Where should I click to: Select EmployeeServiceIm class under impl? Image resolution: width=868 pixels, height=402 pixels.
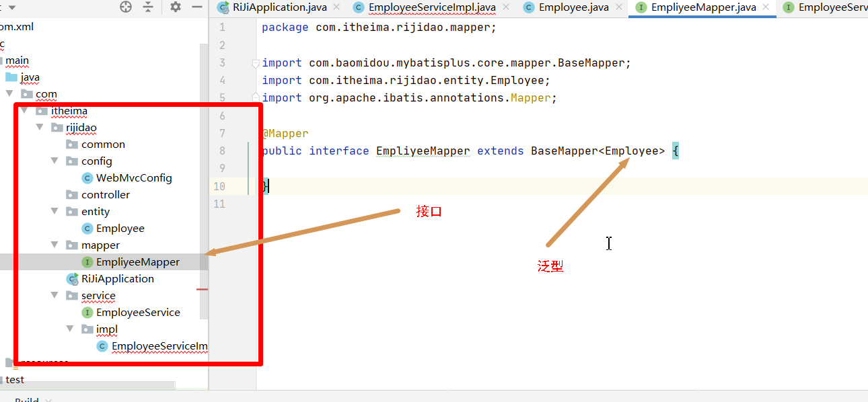pyautogui.click(x=159, y=346)
